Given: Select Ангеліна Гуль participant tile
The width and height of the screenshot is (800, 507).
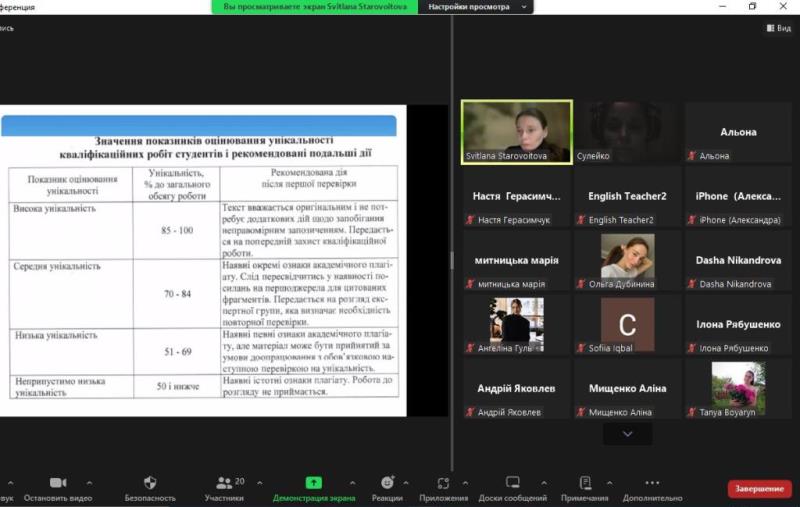Looking at the screenshot, I should pos(517,325).
